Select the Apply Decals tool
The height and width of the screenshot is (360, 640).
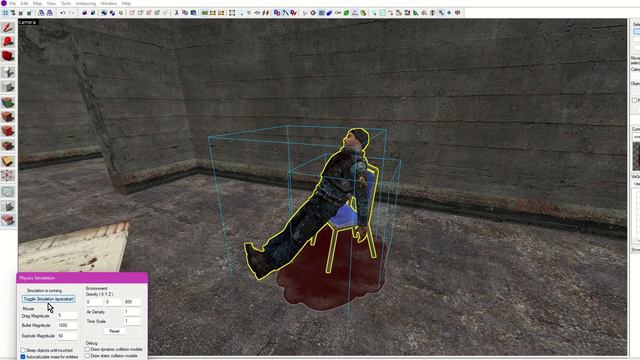click(x=8, y=131)
